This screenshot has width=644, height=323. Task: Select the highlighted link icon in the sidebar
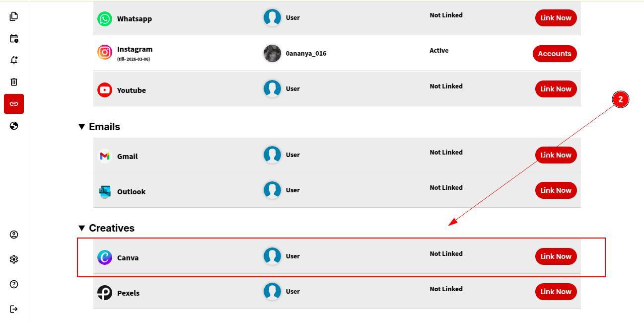pos(14,104)
